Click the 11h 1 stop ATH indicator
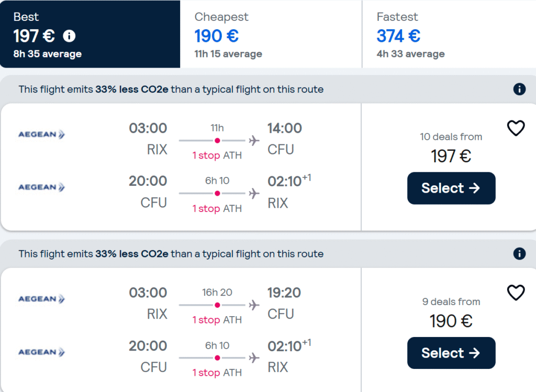This screenshot has width=536, height=392. tap(217, 141)
